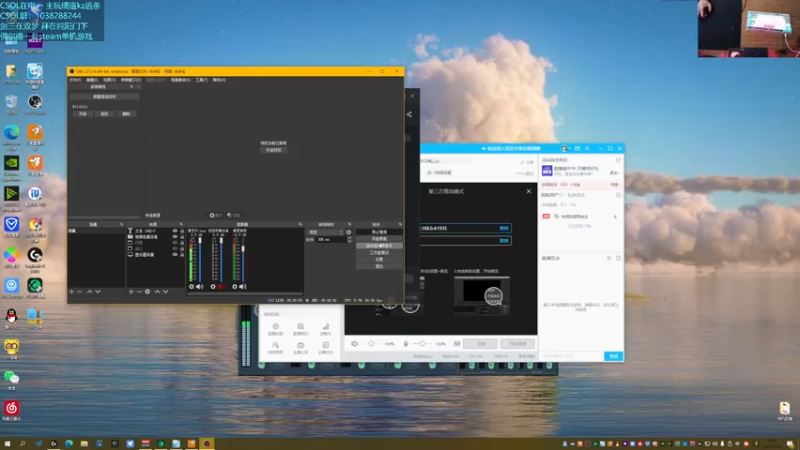Image resolution: width=800 pixels, height=450 pixels.
Task: Copy the stream key in second field
Action: [x=504, y=240]
